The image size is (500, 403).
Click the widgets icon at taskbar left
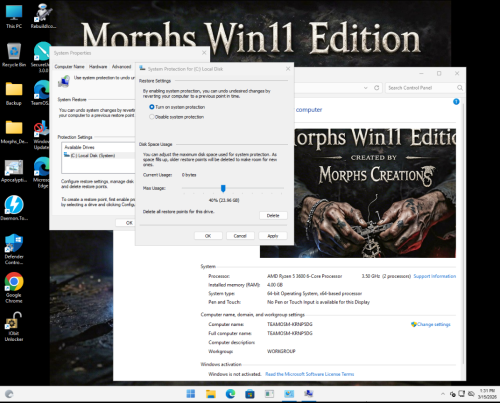(x=9, y=394)
